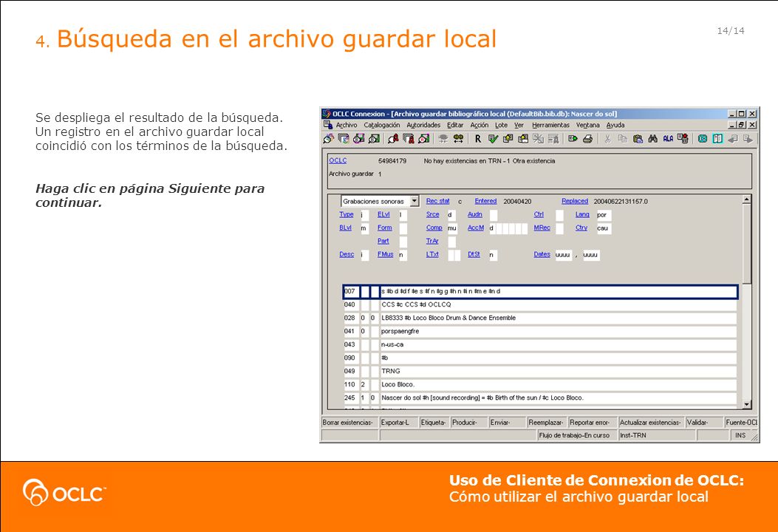Click the green arrow export toolbar icon
Screen dimensions: 778x532
(573, 139)
